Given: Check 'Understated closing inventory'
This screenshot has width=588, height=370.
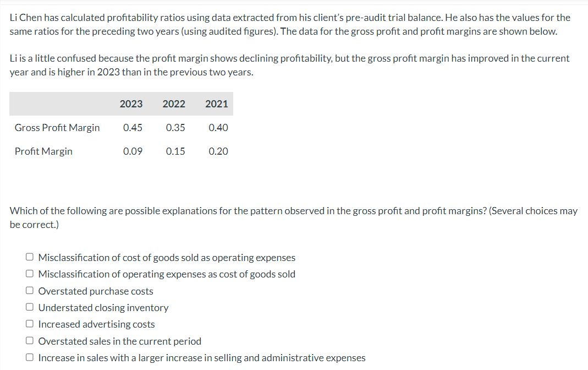Looking at the screenshot, I should click(x=29, y=306).
